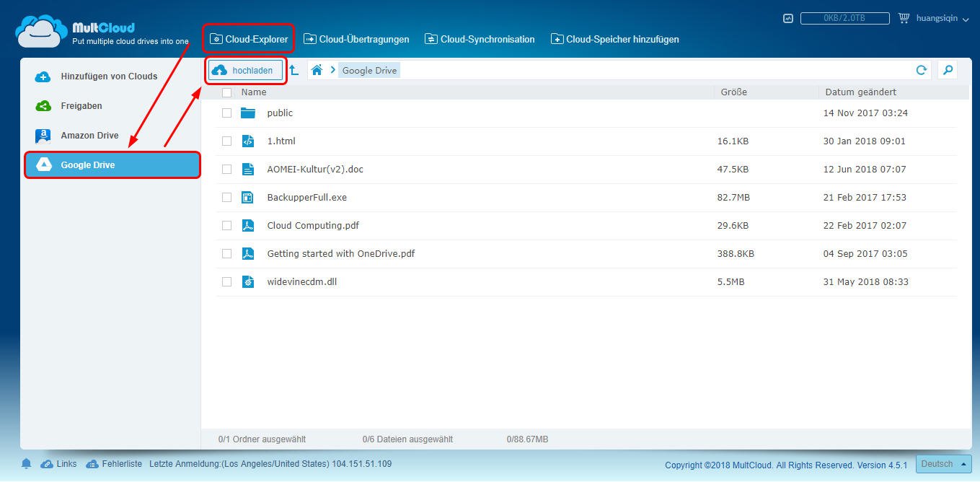Sort by Datum geändert column header
980x482 pixels.
click(861, 92)
